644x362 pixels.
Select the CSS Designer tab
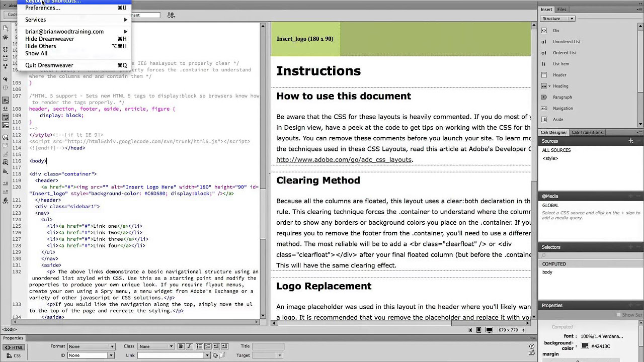pyautogui.click(x=554, y=132)
